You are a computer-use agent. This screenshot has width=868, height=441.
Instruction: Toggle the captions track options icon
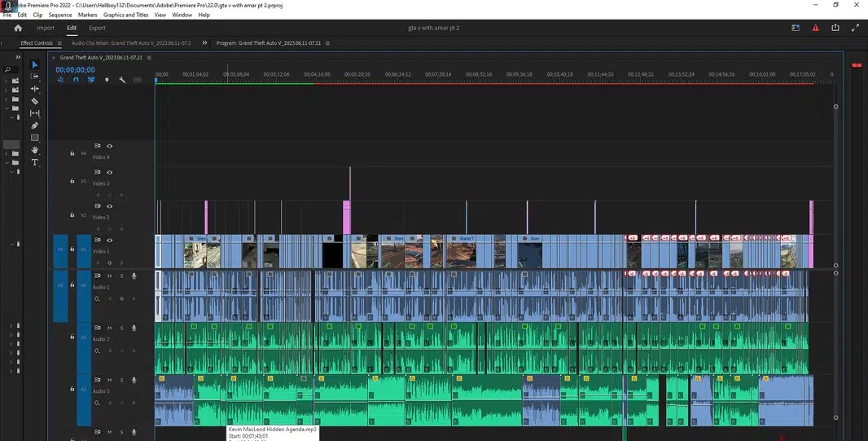click(x=138, y=80)
